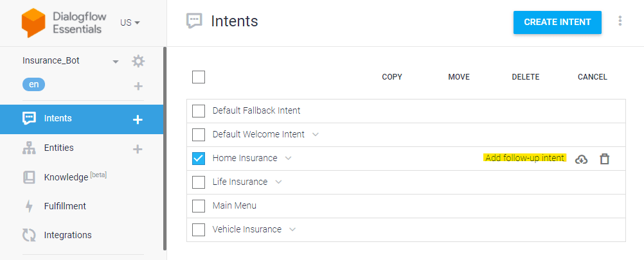Click the Dialogflow Essentials logo

(x=64, y=23)
